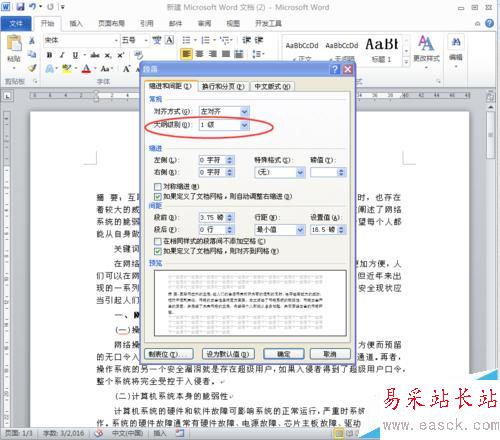Click the center align icon in ribbon
This screenshot has height=440, width=500.
(199, 54)
